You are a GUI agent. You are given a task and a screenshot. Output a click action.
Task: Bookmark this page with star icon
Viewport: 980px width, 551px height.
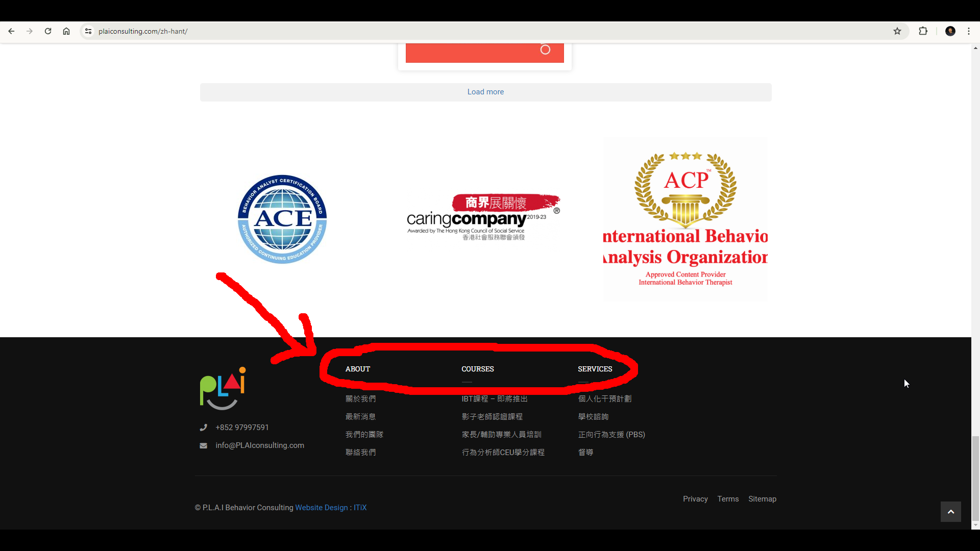tap(897, 31)
